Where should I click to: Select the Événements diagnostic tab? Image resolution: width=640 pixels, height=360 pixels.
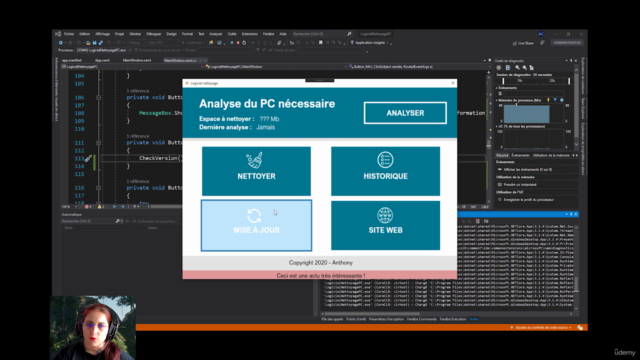pos(520,156)
